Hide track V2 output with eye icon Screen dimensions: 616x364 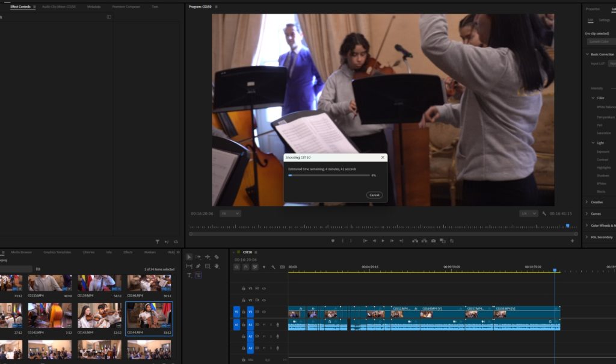(x=263, y=300)
